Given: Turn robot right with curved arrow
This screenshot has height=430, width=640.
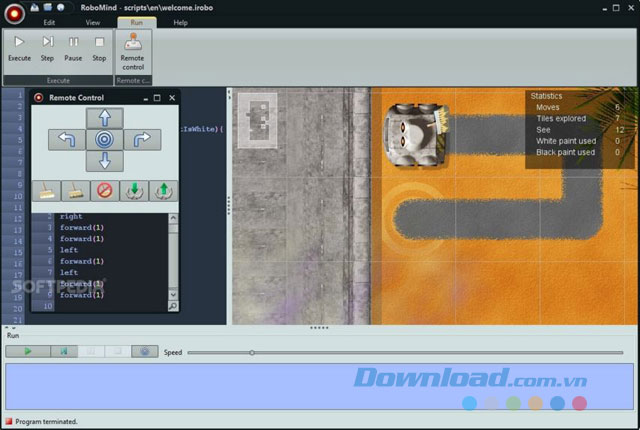Looking at the screenshot, I should coord(141,139).
